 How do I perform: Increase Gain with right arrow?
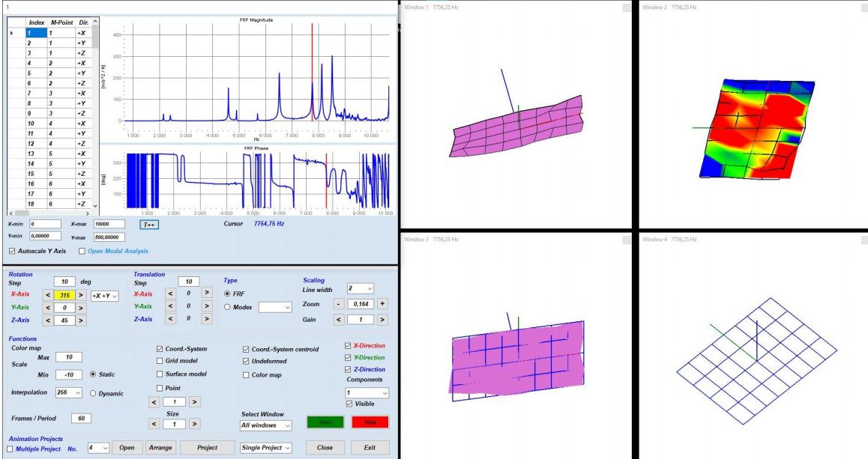[x=382, y=320]
